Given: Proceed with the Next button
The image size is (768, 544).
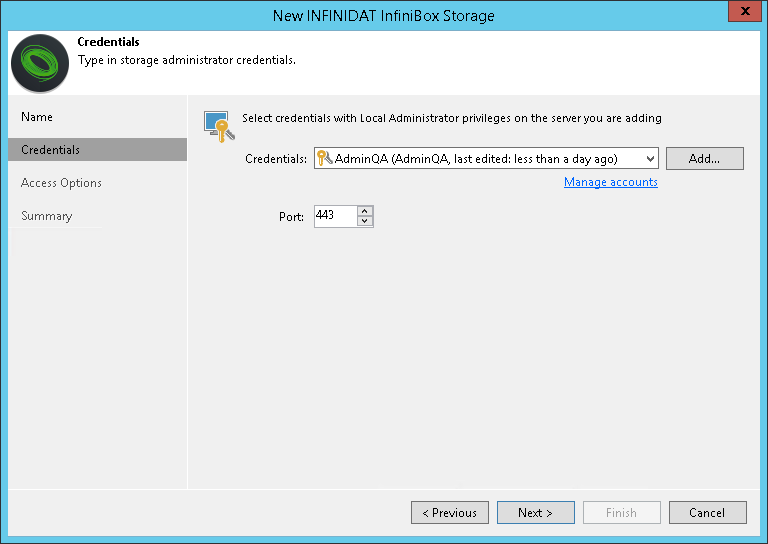Looking at the screenshot, I should (536, 513).
